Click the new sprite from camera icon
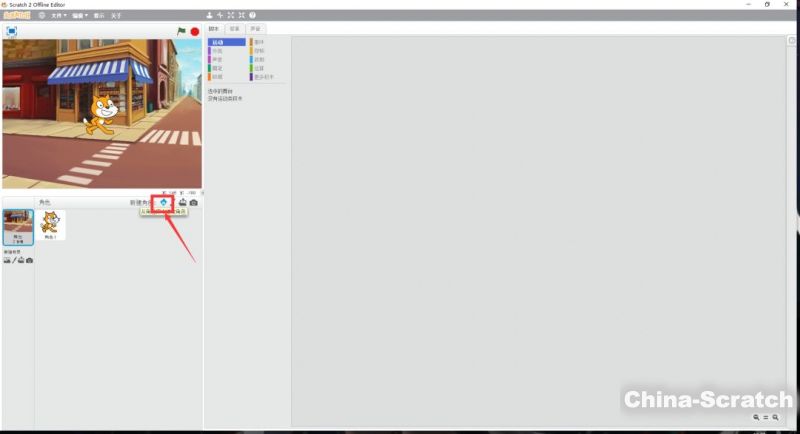 tap(193, 202)
